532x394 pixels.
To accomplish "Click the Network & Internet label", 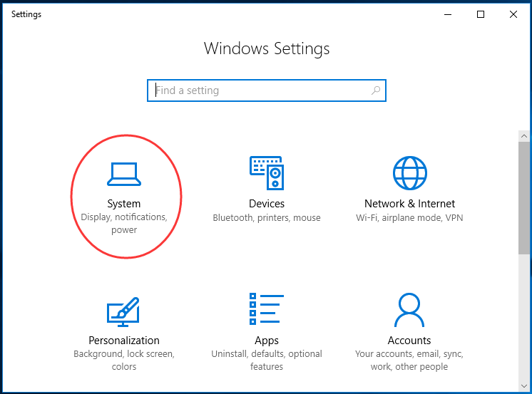I will click(409, 204).
